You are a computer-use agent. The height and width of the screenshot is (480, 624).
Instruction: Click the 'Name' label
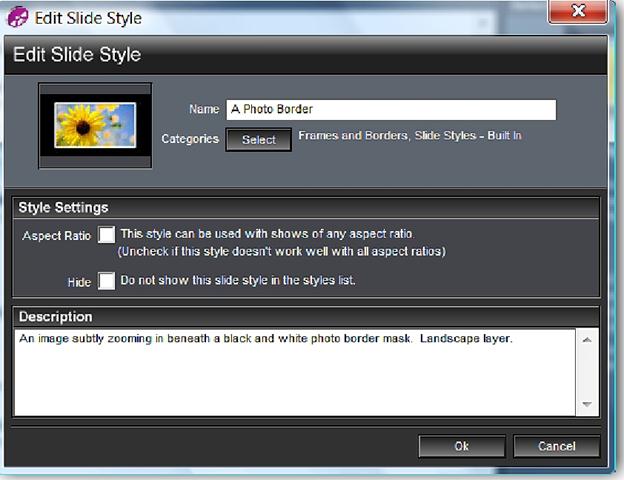click(x=204, y=109)
